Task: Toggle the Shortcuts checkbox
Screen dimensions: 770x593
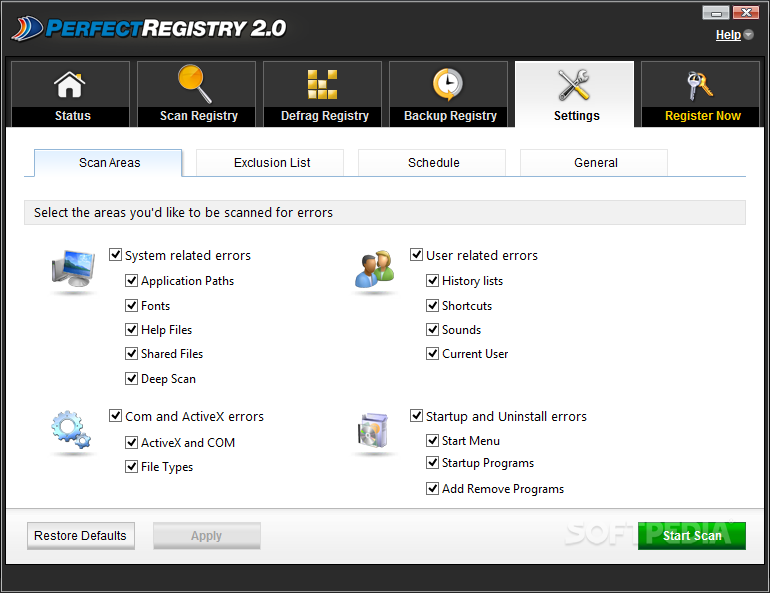Action: click(433, 305)
